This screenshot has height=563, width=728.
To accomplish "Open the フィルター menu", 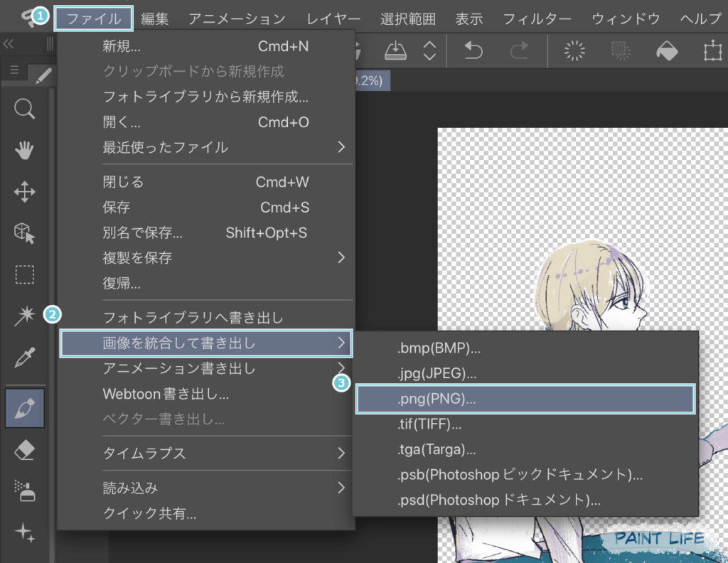I will [x=537, y=19].
